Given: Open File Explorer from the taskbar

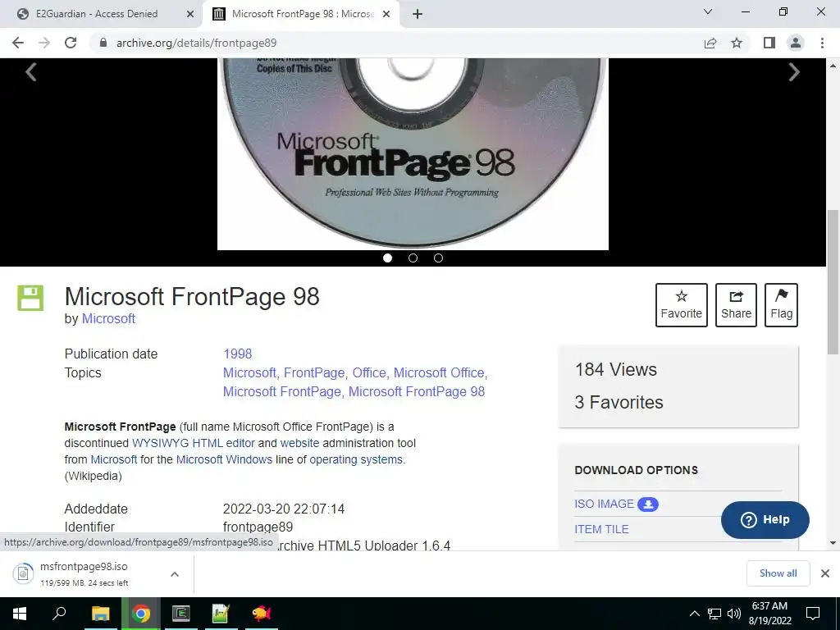Looking at the screenshot, I should (100, 614).
